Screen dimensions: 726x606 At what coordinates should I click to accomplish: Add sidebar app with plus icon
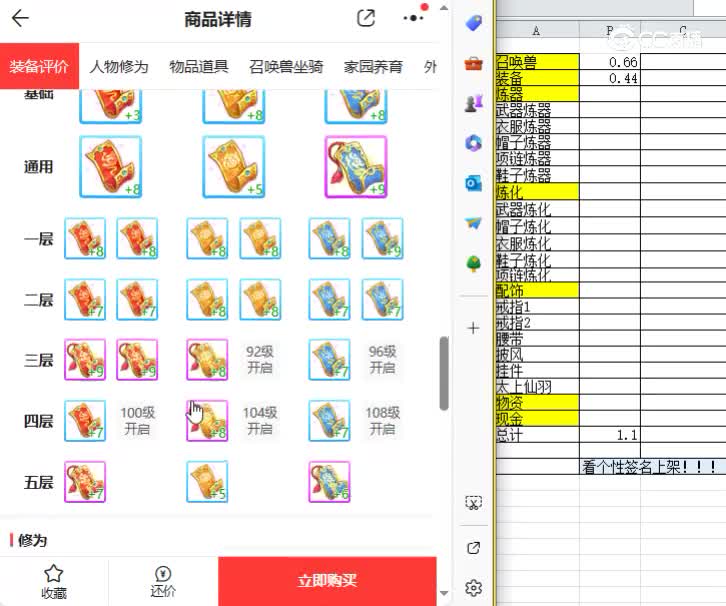(x=473, y=328)
